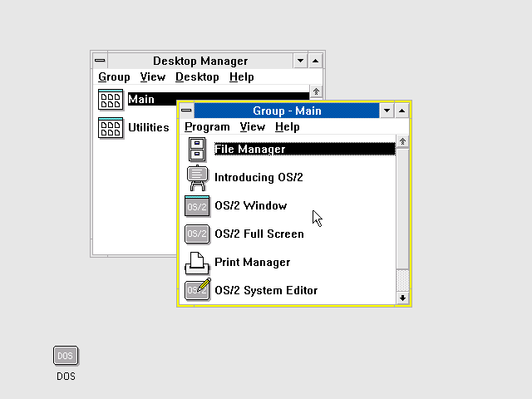
Task: Click the scroll up arrow in Group - Main
Action: point(402,141)
